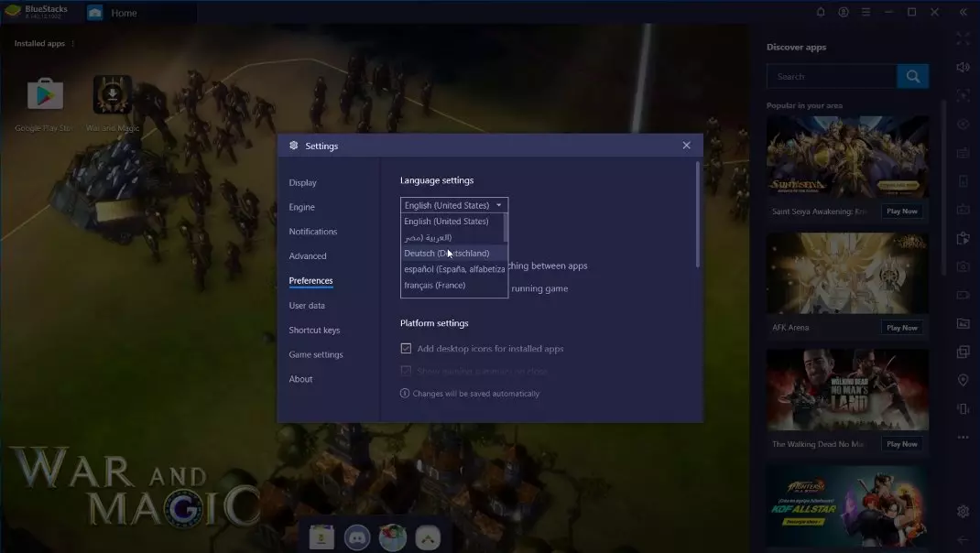Open the account profile icon
The width and height of the screenshot is (980, 553).
[x=844, y=12]
